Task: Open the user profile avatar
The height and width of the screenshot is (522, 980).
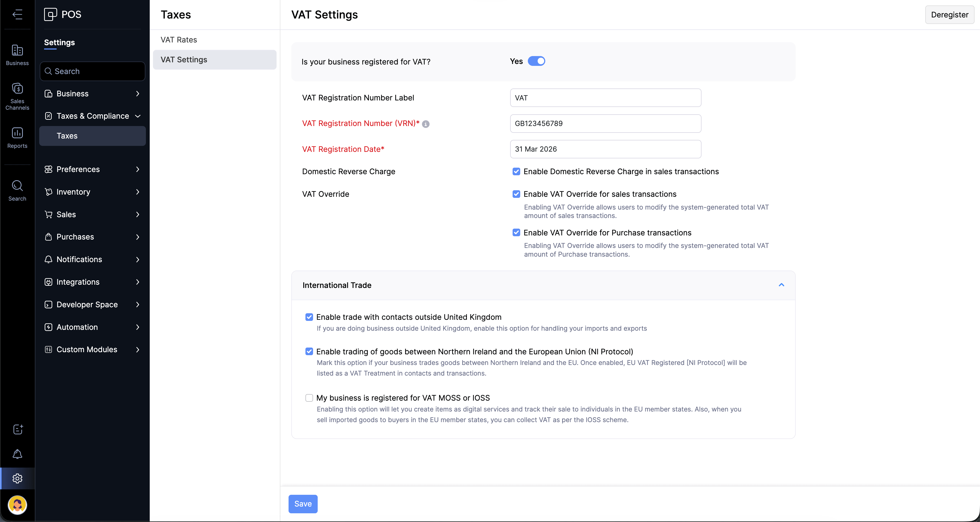Action: click(17, 505)
